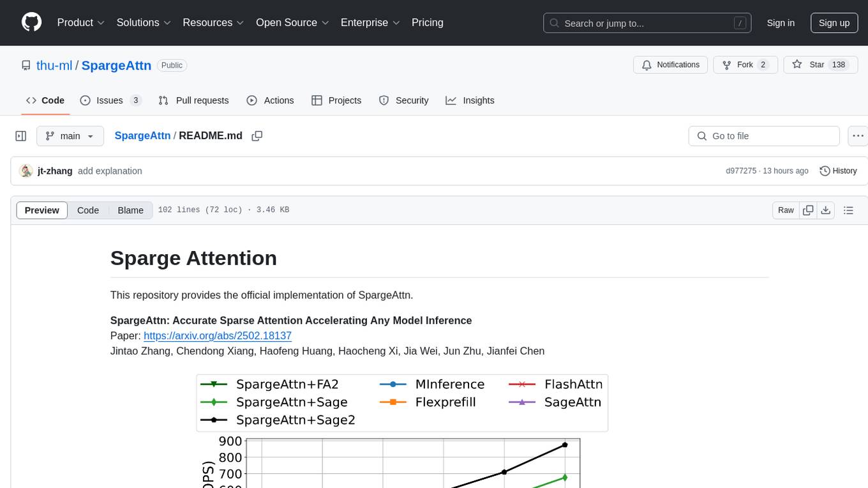Expand the Solutions menu
The width and height of the screenshot is (868, 488).
click(144, 22)
